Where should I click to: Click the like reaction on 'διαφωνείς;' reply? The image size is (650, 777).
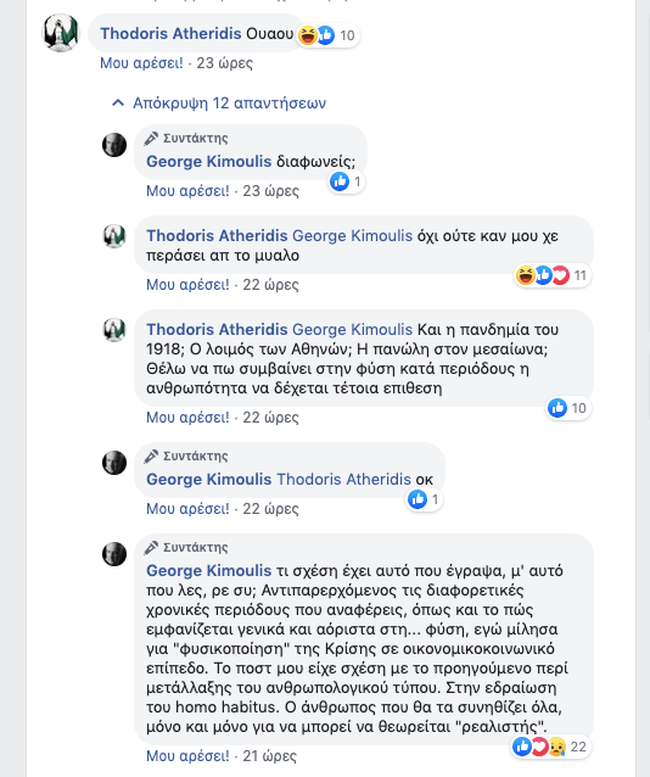click(340, 182)
